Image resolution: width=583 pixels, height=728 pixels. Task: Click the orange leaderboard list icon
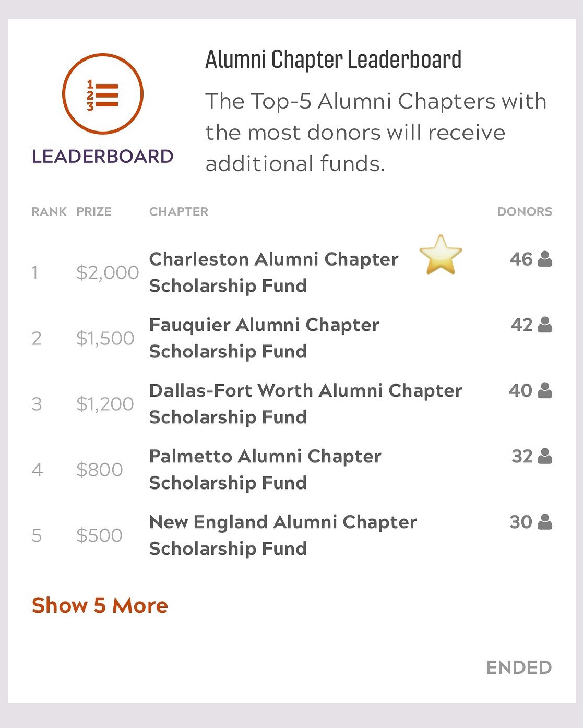pyautogui.click(x=102, y=94)
